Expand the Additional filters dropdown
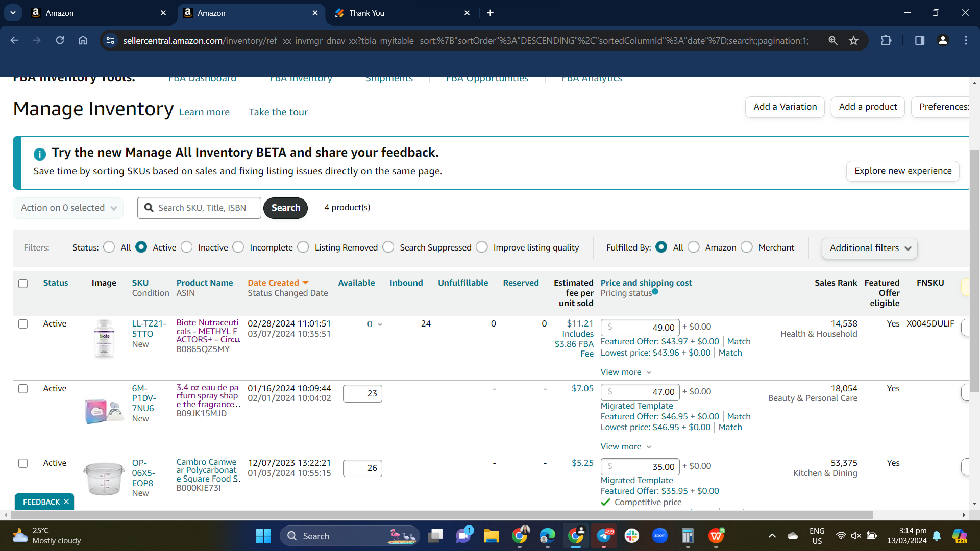 [870, 248]
